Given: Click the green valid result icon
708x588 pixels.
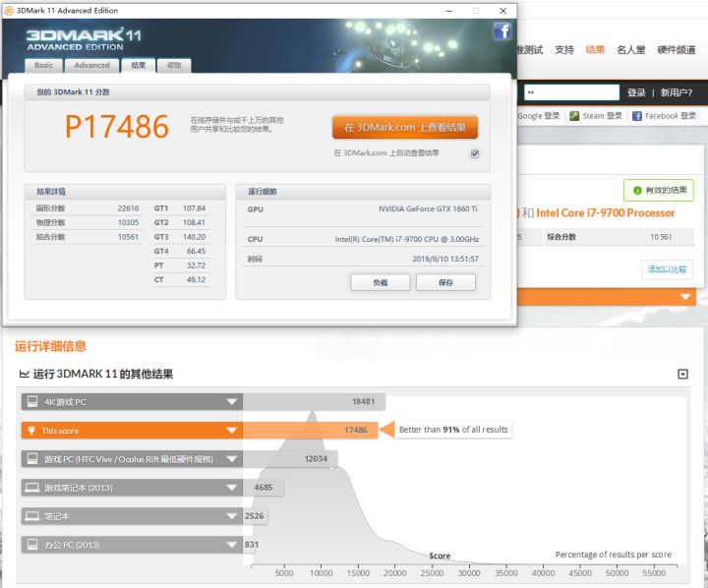Looking at the screenshot, I should [x=637, y=191].
